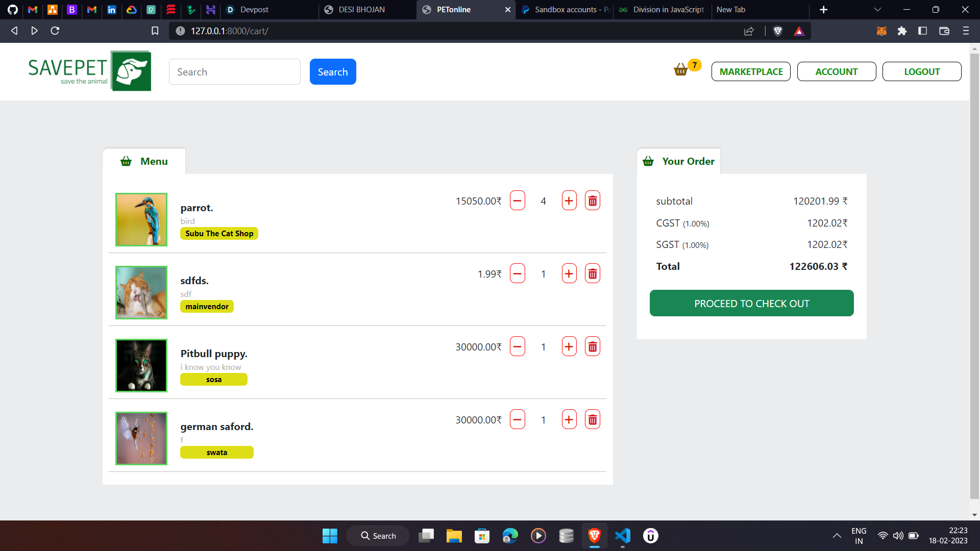Open the Menu tab in the cart
The image size is (980, 551).
click(144, 161)
